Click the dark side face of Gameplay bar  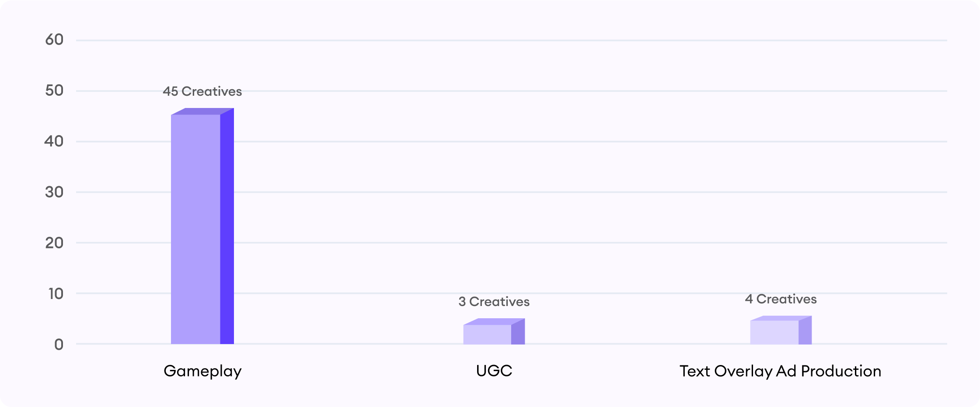coord(227,226)
